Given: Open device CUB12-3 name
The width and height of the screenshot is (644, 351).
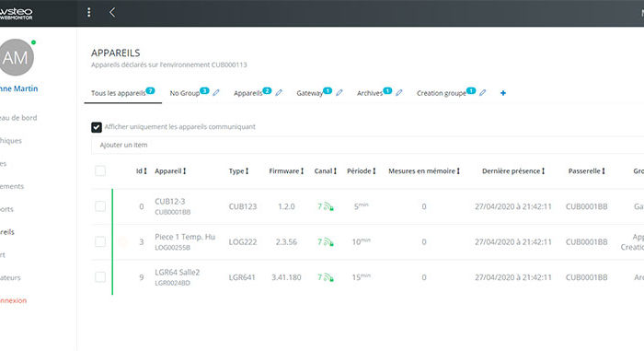Looking at the screenshot, I should coord(170,201).
